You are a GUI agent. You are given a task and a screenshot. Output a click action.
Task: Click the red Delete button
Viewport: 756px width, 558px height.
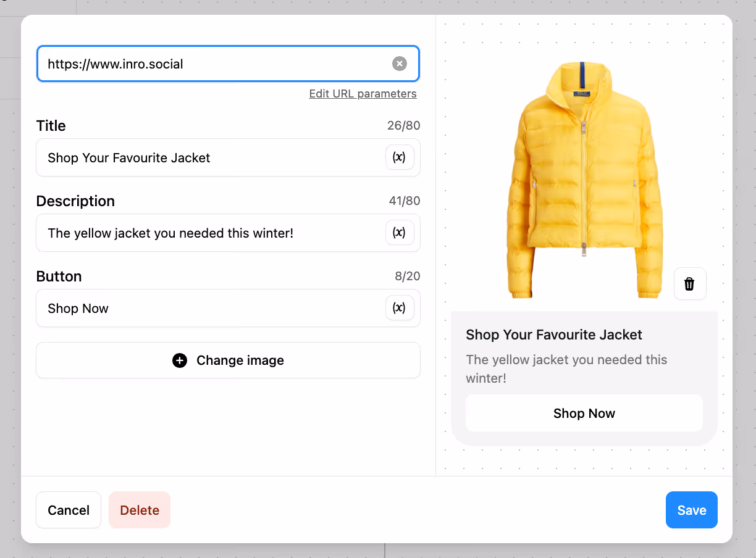coord(140,510)
